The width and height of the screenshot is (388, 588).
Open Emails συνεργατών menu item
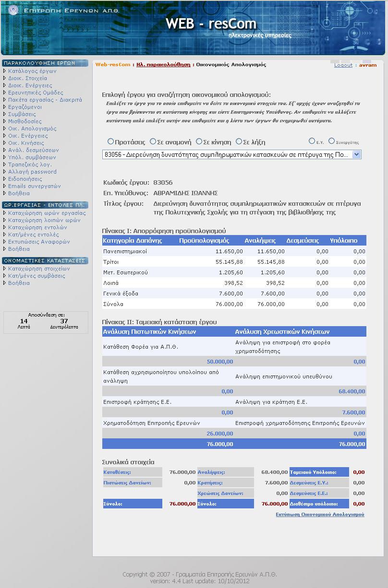point(35,186)
